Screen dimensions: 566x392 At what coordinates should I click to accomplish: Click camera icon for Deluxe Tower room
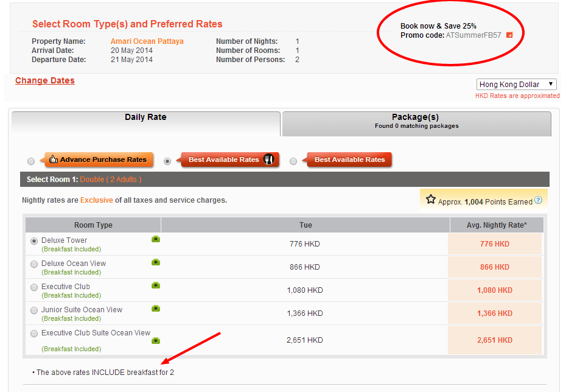[156, 240]
